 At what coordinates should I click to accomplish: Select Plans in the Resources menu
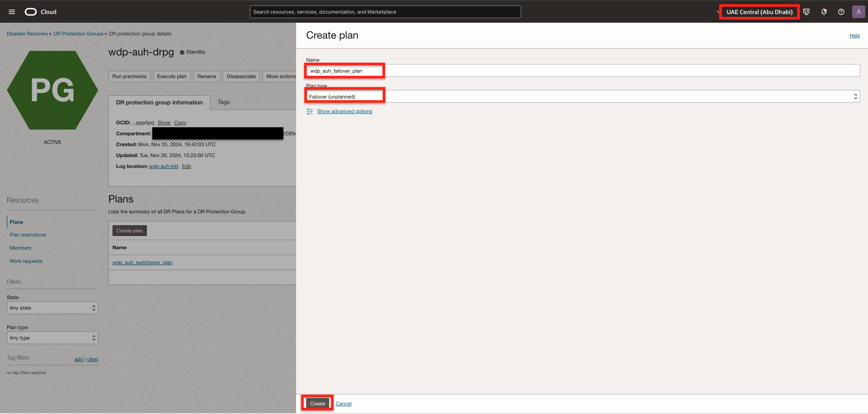pos(16,222)
